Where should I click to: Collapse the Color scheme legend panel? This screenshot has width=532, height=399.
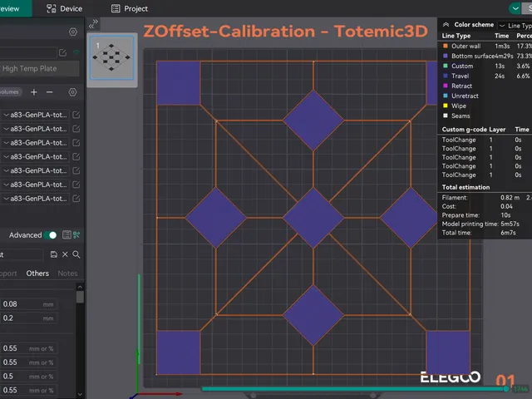click(x=446, y=24)
